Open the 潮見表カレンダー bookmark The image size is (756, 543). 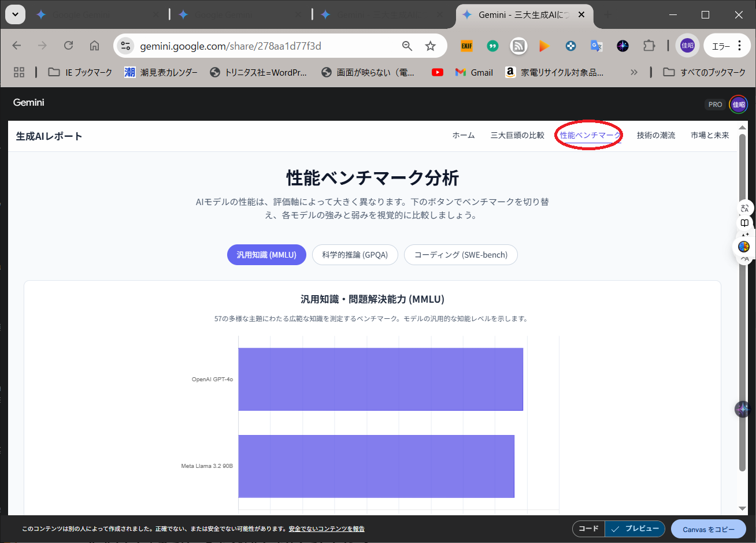161,72
